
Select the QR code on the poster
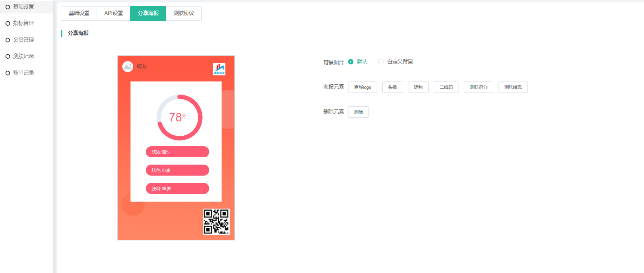[x=216, y=222]
